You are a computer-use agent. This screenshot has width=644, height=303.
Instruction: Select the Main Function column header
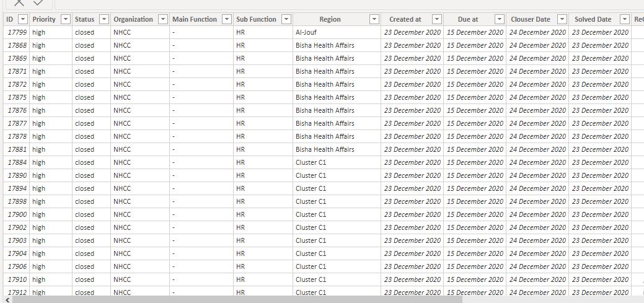(194, 19)
